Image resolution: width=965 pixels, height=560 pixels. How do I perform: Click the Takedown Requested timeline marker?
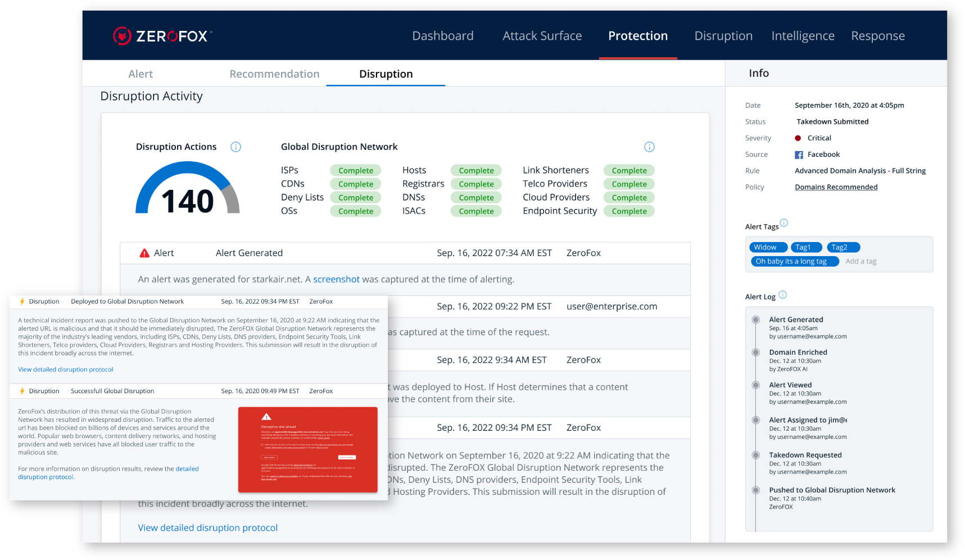pos(756,455)
